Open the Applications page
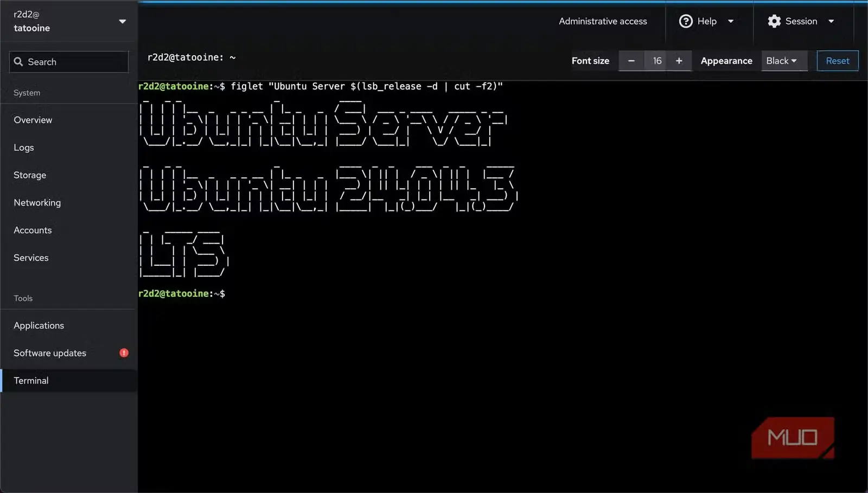868x493 pixels. pos(69,325)
